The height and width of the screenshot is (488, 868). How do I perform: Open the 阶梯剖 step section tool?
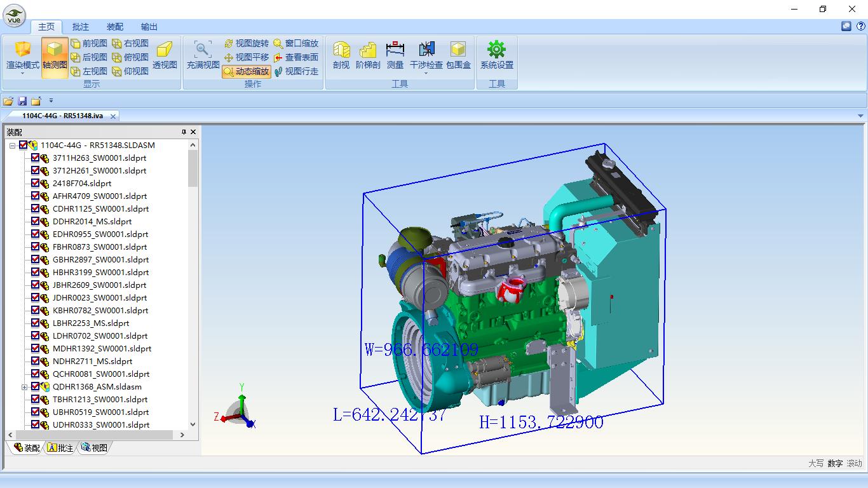367,56
